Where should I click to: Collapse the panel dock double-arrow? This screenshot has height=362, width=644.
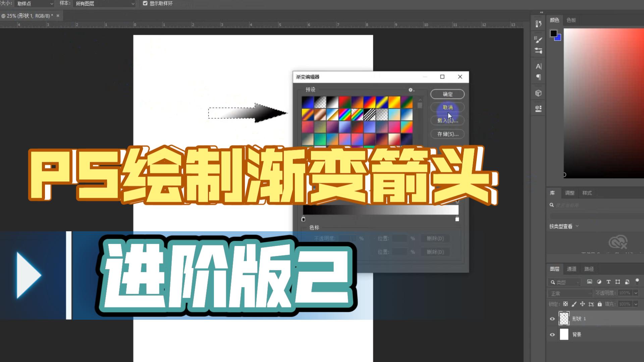point(541,12)
